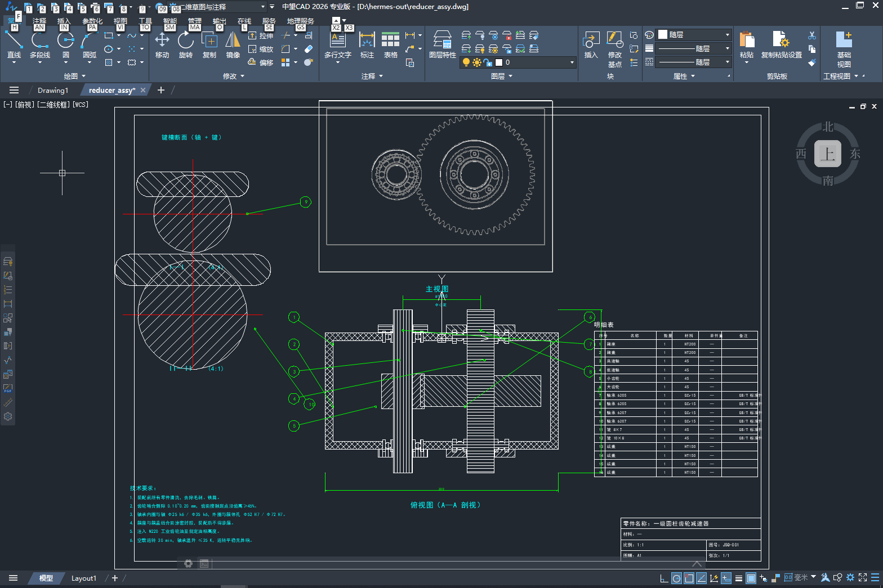Switch to the Drawing1 document tab
The image size is (883, 588).
[53, 90]
